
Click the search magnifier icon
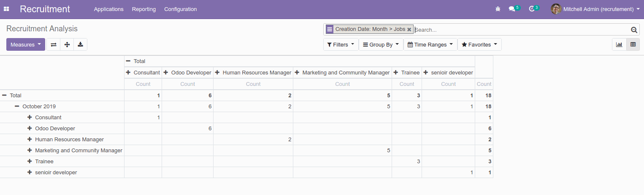pyautogui.click(x=633, y=30)
